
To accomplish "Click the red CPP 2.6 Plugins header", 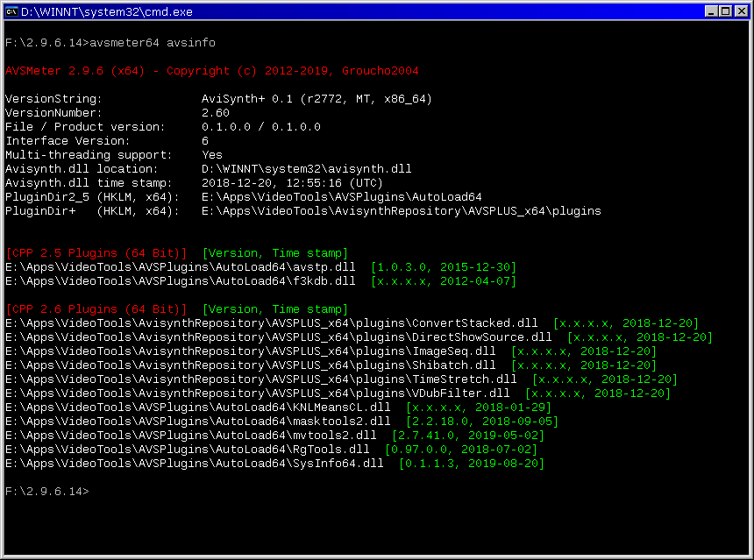I will (x=96, y=309).
